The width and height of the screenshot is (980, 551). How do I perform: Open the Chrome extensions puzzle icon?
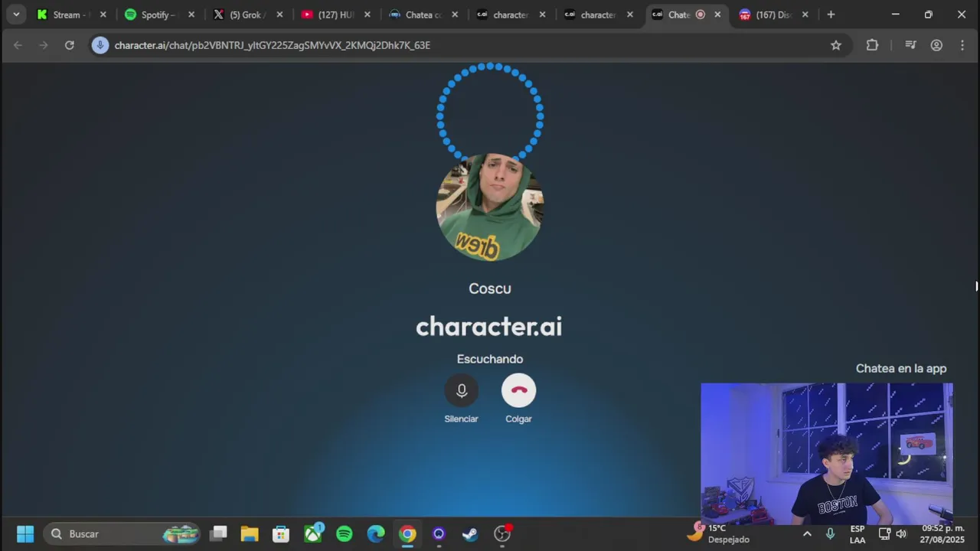click(872, 45)
